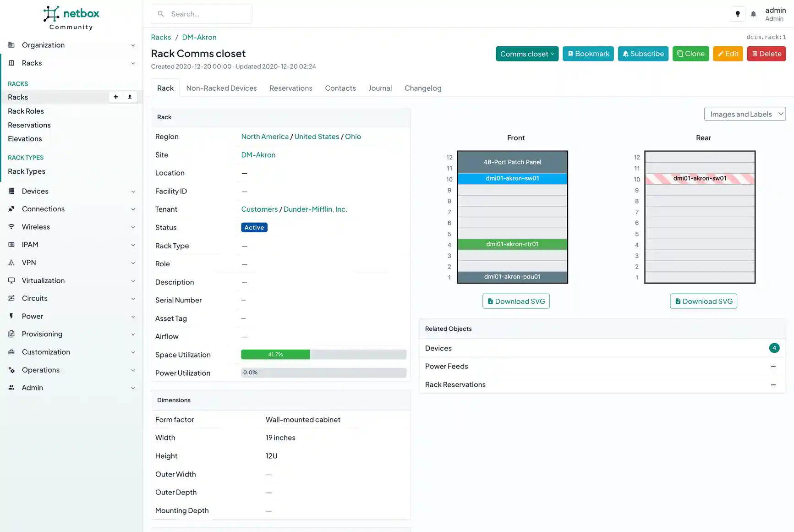
Task: Open the DM-Akron site link
Action: point(258,155)
